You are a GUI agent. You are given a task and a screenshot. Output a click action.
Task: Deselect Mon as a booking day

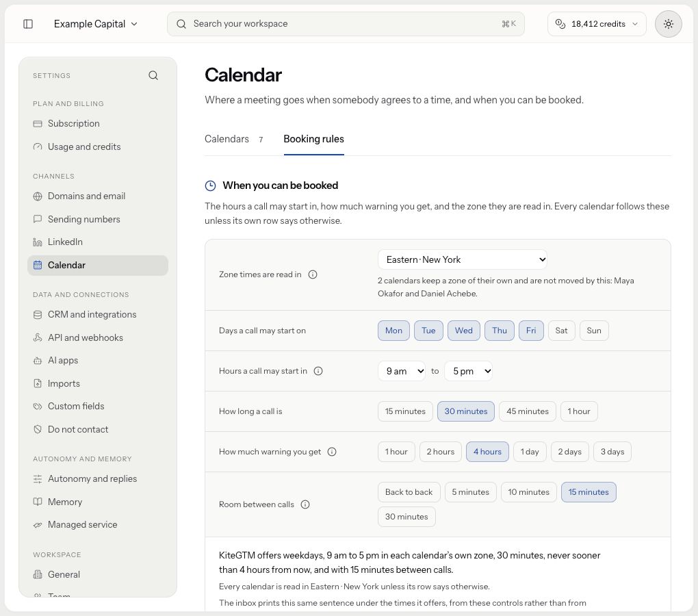pyautogui.click(x=393, y=331)
